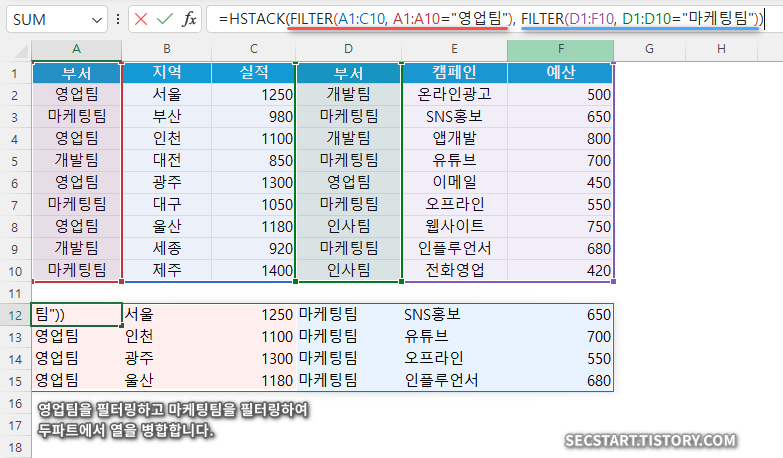
Task: Select row 11 header
Action: pos(15,293)
